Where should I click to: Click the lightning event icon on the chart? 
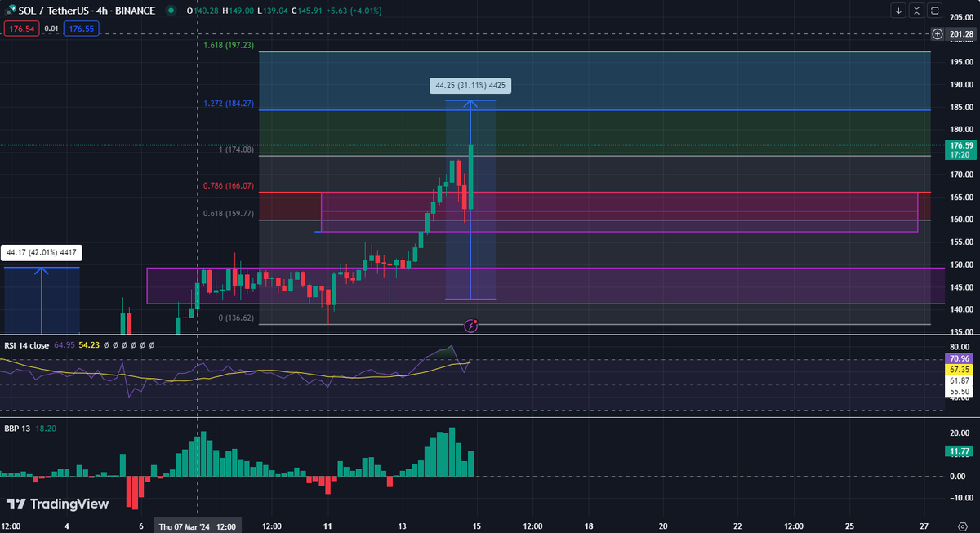click(470, 326)
